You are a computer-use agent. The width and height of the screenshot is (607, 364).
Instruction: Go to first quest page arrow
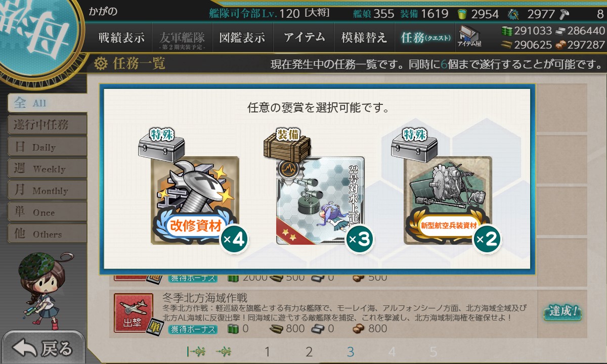(x=195, y=351)
